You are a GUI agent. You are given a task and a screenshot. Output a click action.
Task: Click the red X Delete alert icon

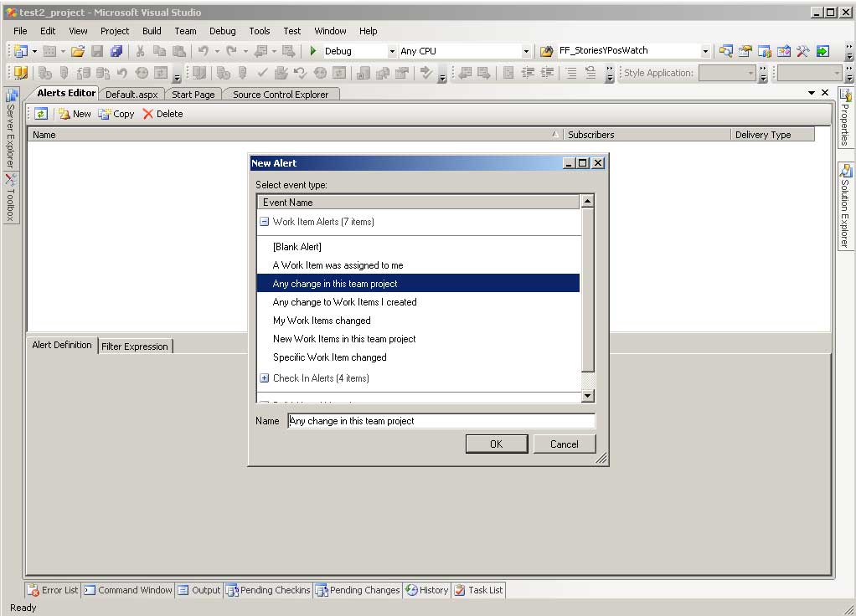(147, 114)
